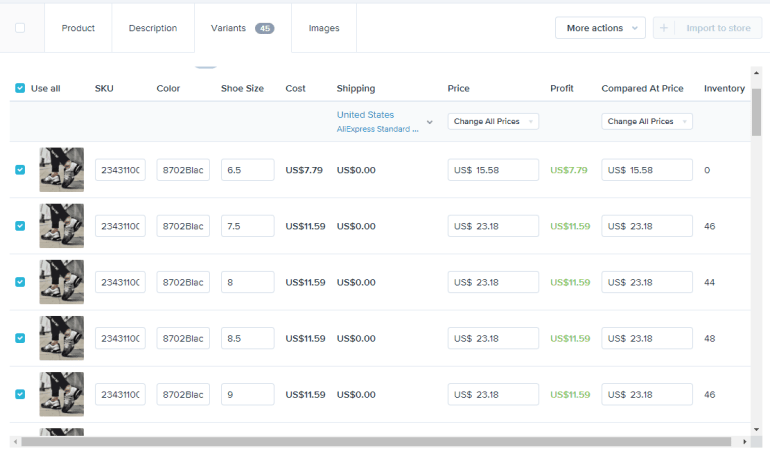Toggle the Use all checkbox
Viewport: 770px width, 449px height.
20,88
